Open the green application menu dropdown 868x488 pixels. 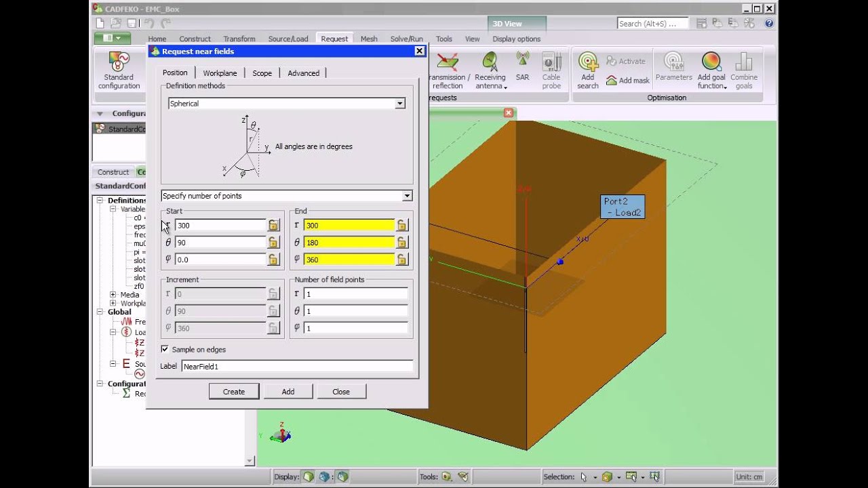112,39
